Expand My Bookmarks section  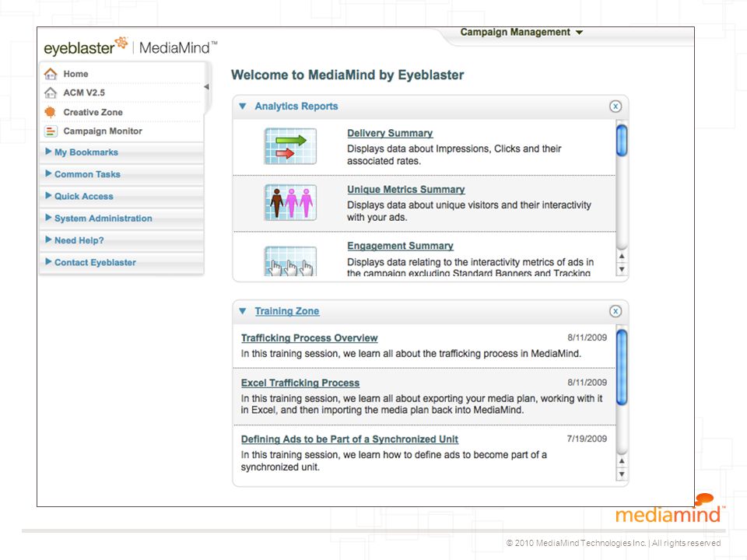coord(121,152)
